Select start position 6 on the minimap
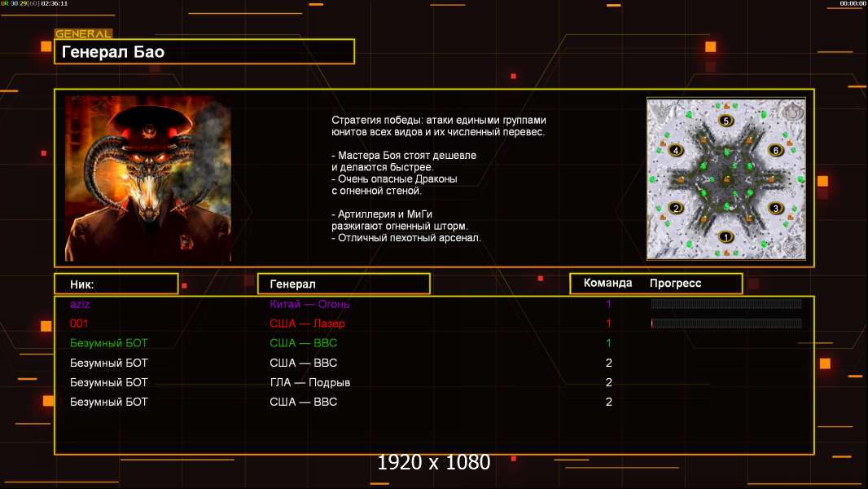This screenshot has height=489, width=868. tap(776, 151)
